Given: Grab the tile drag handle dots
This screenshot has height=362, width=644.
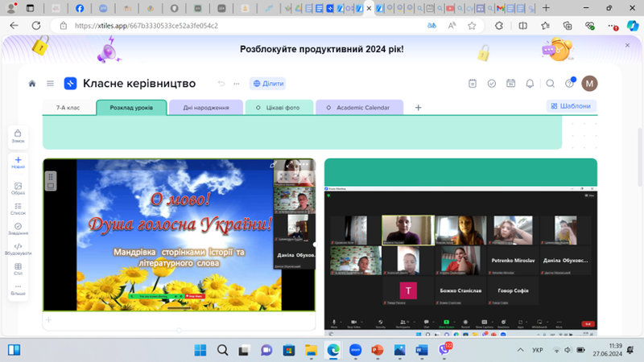Looking at the screenshot, I should tap(51, 177).
